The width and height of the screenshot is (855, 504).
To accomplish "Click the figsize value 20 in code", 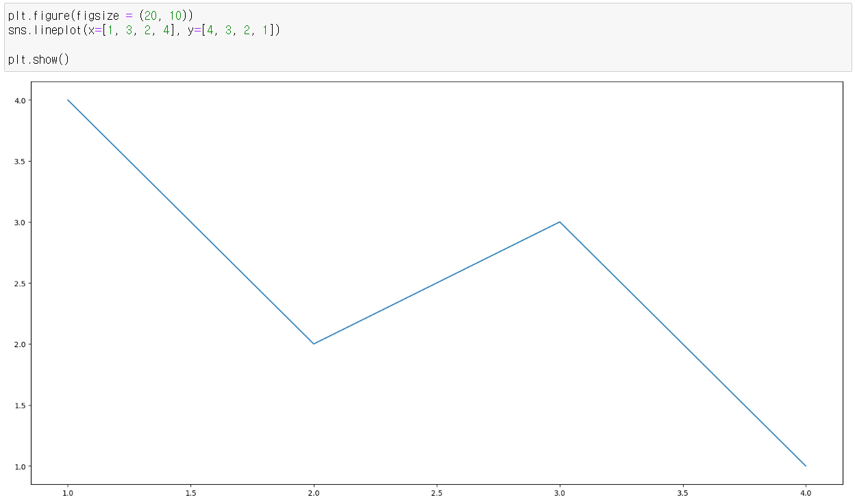I will [150, 15].
